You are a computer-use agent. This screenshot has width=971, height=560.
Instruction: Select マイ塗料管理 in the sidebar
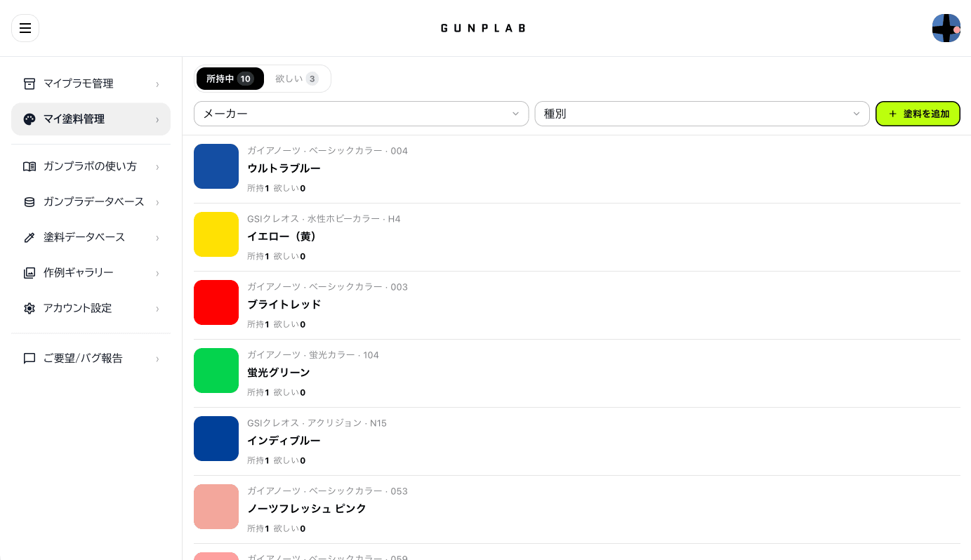[91, 119]
